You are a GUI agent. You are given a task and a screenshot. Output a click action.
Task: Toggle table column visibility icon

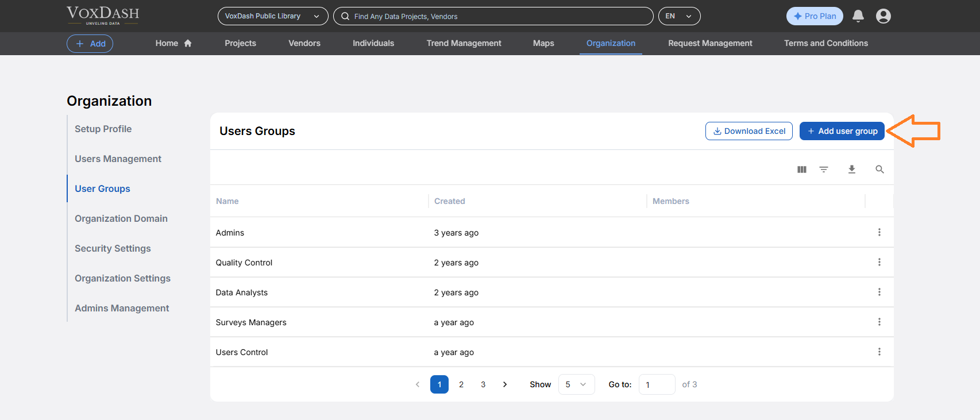click(x=802, y=169)
